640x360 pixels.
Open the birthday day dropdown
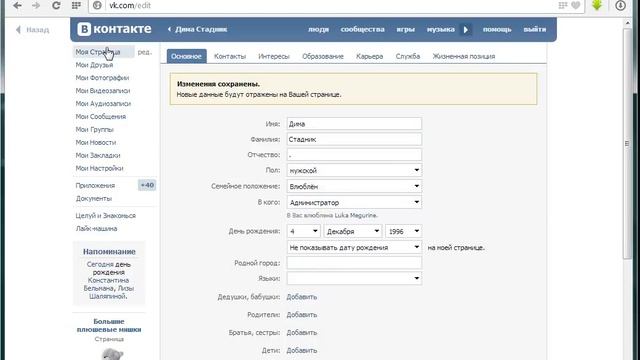[x=303, y=231]
